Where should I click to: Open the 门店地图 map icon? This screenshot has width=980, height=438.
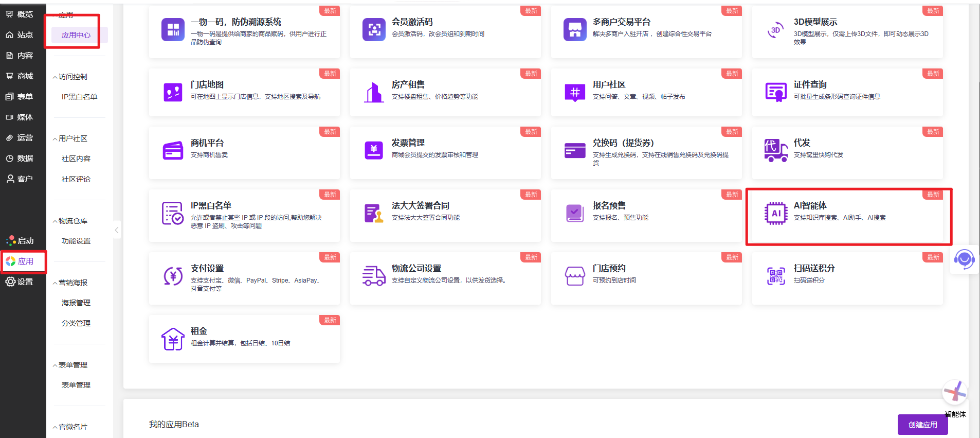tap(173, 92)
